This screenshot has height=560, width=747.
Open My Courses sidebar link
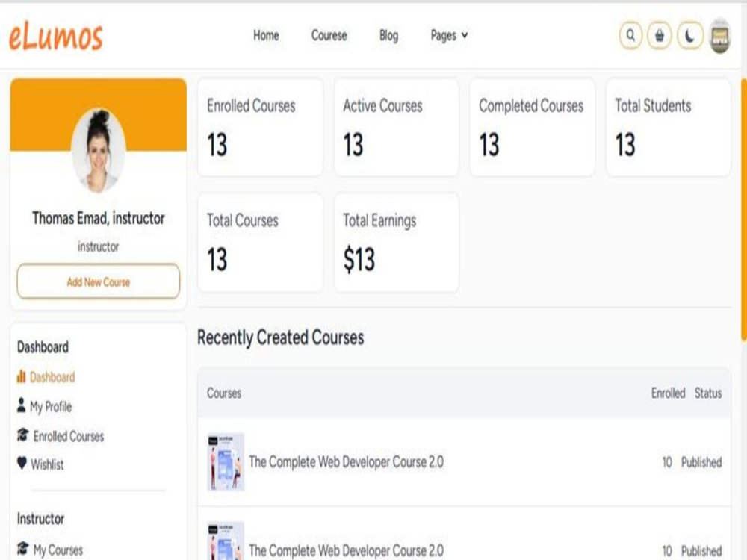[58, 550]
